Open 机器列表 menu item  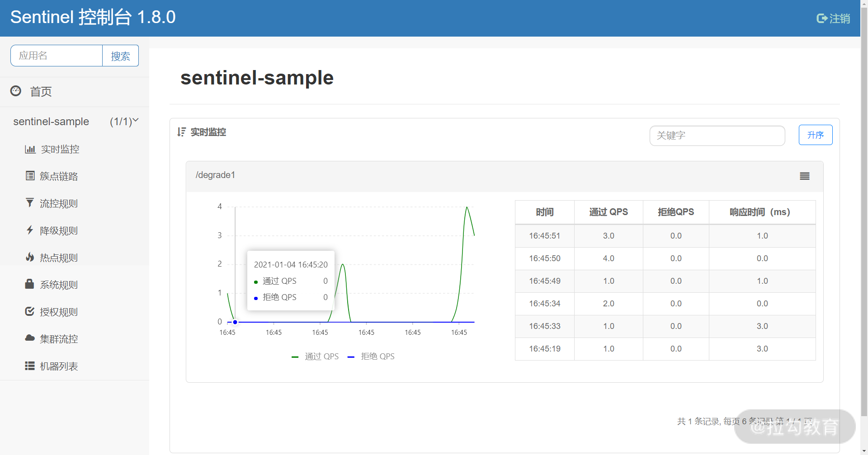[x=59, y=366]
